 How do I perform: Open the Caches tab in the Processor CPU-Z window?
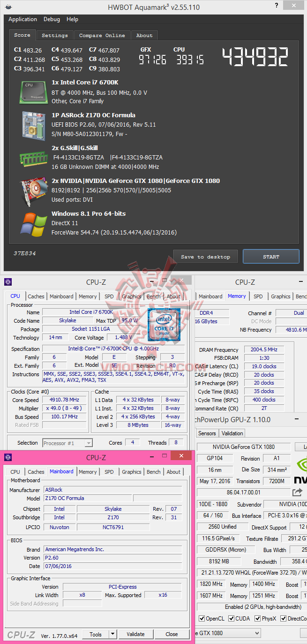click(36, 296)
